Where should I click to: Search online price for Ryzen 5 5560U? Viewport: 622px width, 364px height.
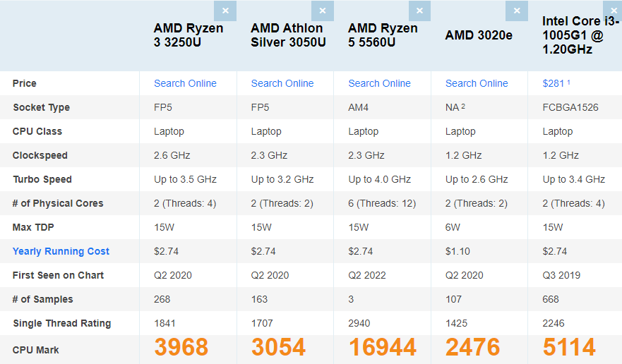[379, 83]
